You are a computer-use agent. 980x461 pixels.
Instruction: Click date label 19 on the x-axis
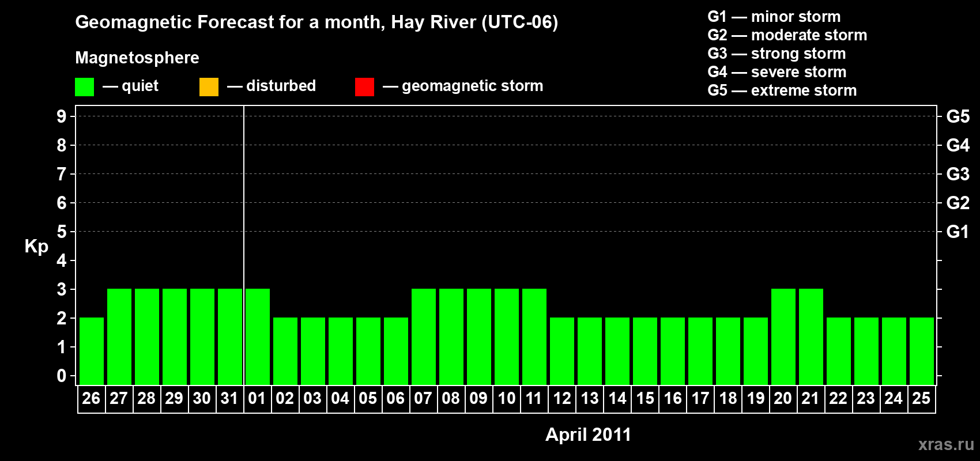click(756, 399)
